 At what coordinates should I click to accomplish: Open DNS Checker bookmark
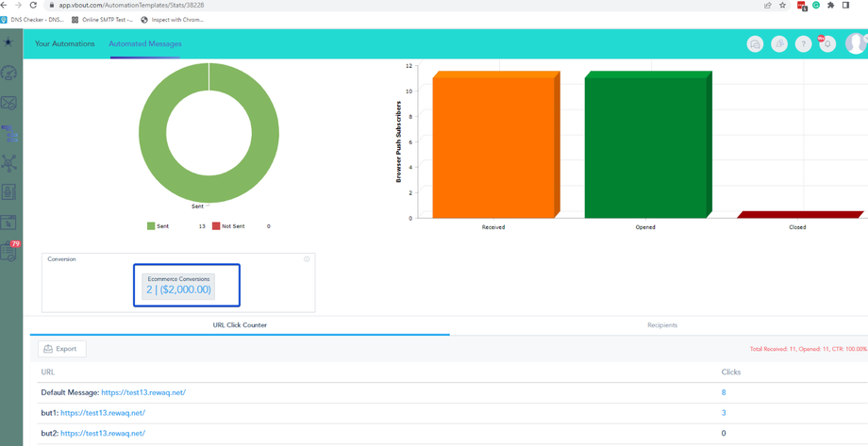(x=33, y=20)
